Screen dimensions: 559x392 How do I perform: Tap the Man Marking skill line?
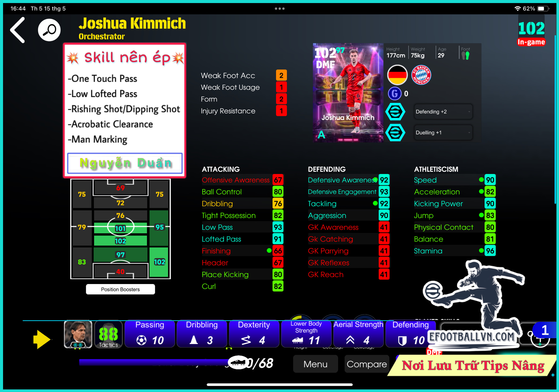pyautogui.click(x=97, y=140)
